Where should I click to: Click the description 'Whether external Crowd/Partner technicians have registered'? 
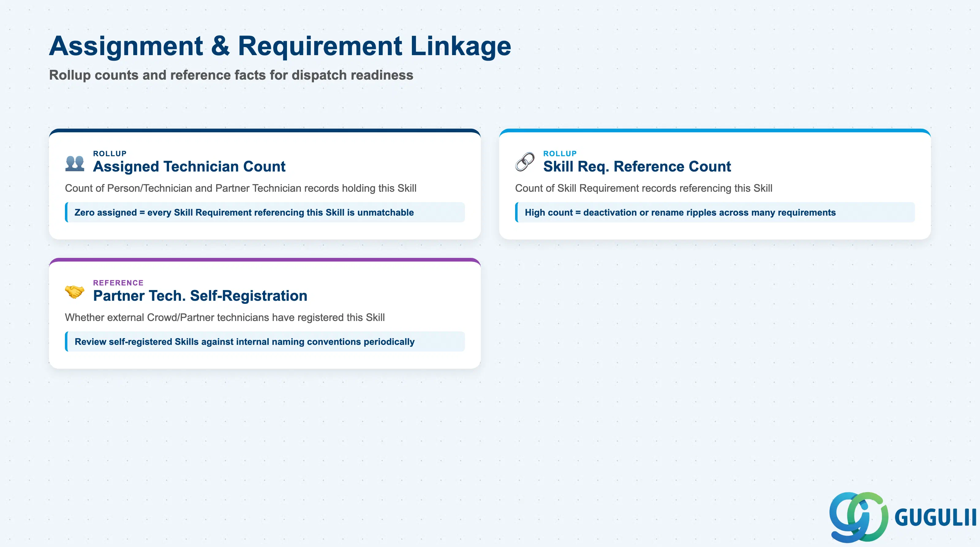click(224, 317)
